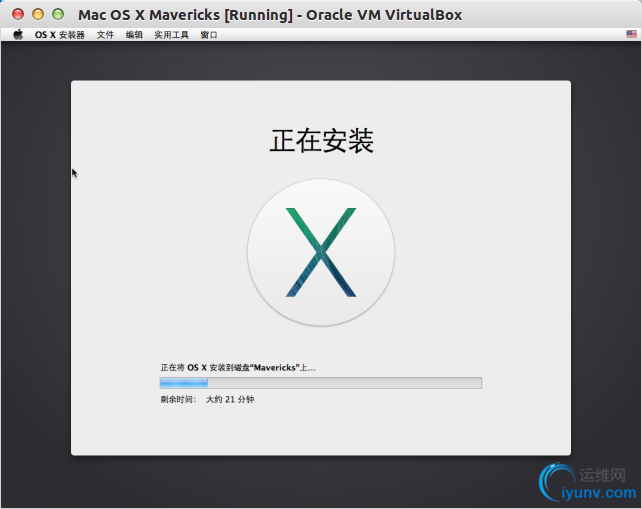
Task: Close the VirtualBox window with red button
Action: tap(18, 14)
